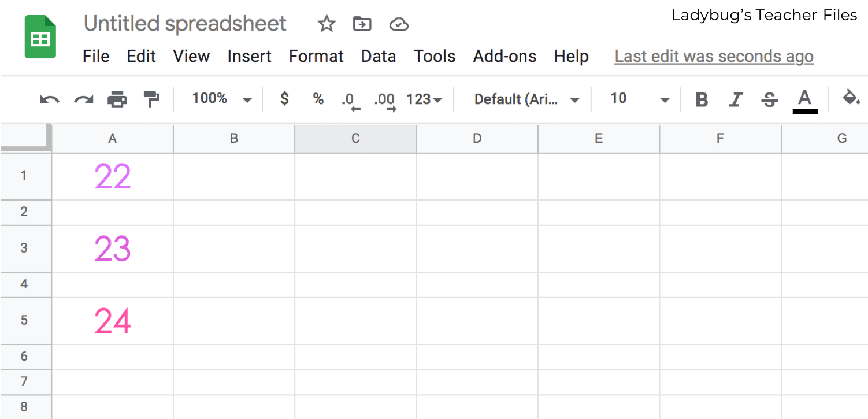Image resolution: width=868 pixels, height=419 pixels.
Task: Select column G header
Action: (x=825, y=138)
